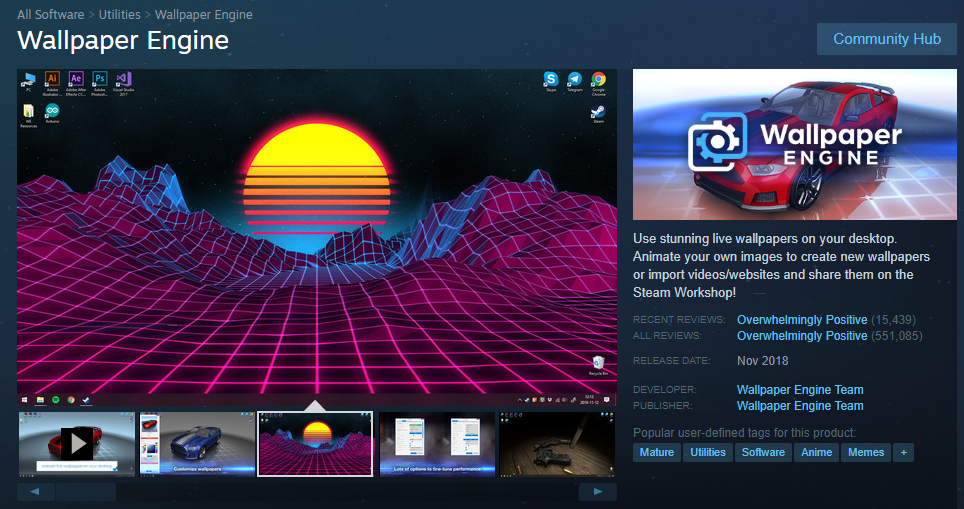Browse the Mature tag

pos(657,452)
